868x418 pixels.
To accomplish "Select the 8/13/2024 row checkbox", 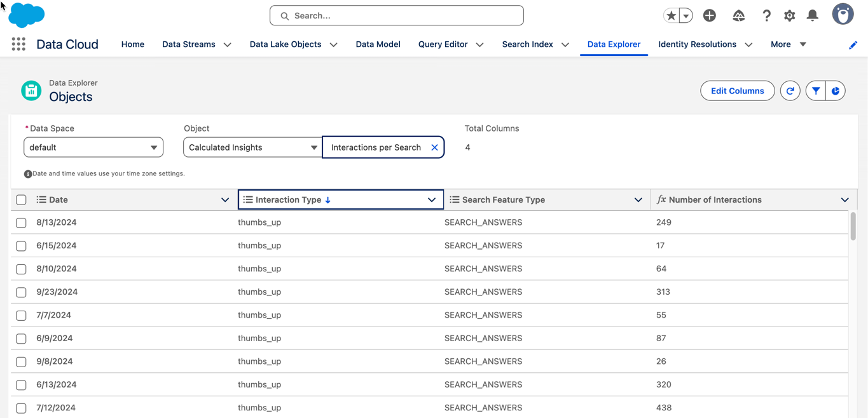I will tap(21, 223).
